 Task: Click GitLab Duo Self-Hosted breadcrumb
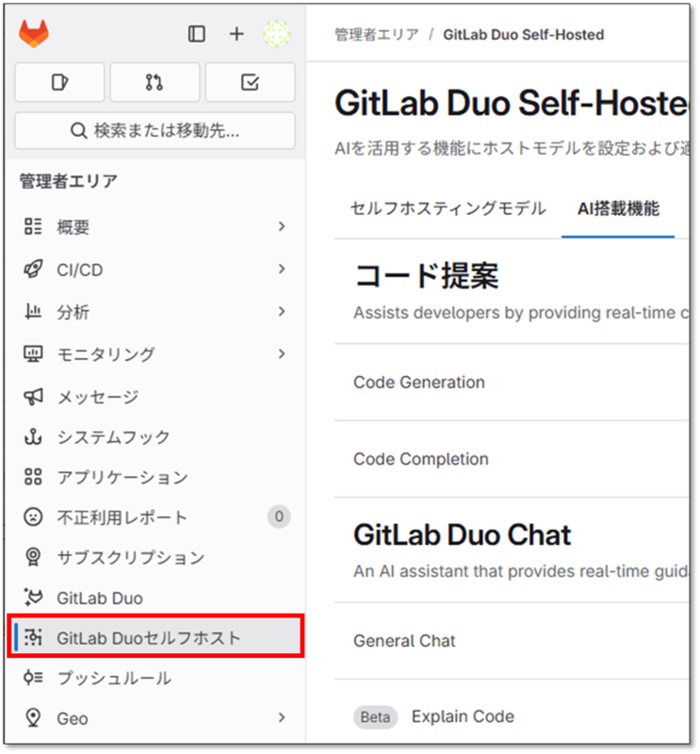click(x=524, y=35)
